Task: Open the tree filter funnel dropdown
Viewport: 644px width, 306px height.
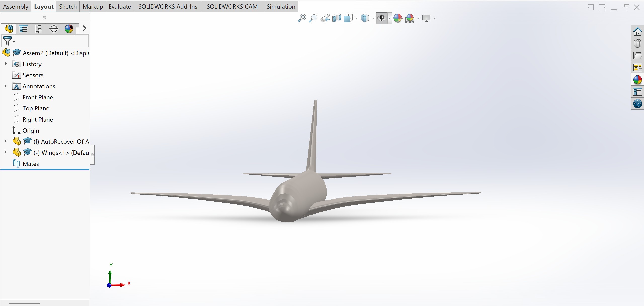Action: tap(9, 41)
